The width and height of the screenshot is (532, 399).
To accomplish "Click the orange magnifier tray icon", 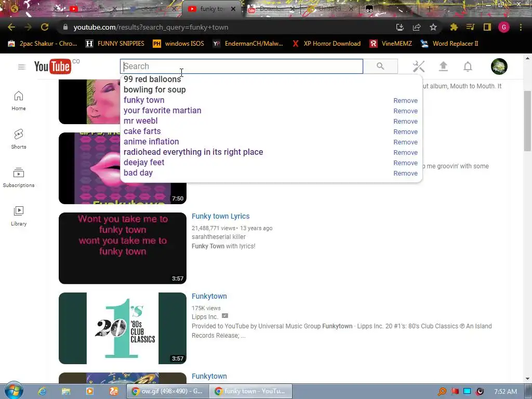I will click(442, 392).
